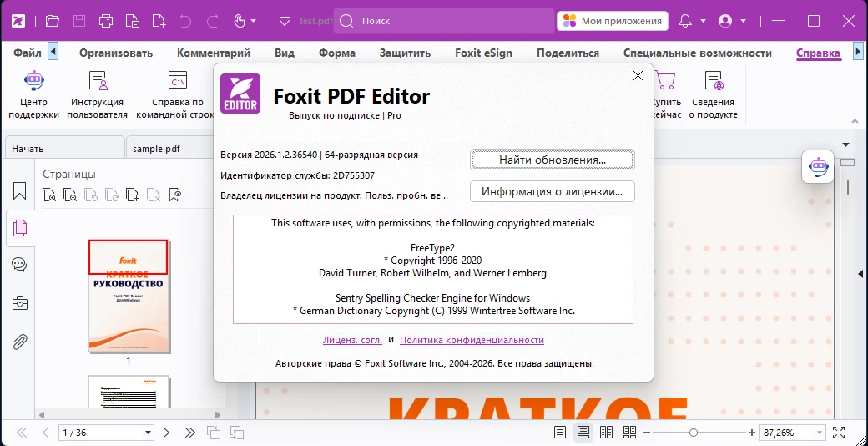Switch to the Организовать tab

coord(116,53)
